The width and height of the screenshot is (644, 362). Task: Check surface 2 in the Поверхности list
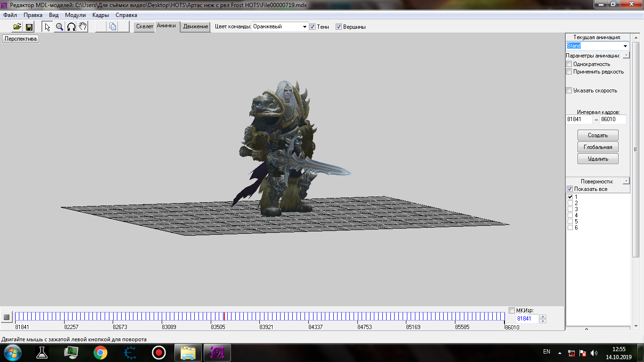[x=570, y=203]
